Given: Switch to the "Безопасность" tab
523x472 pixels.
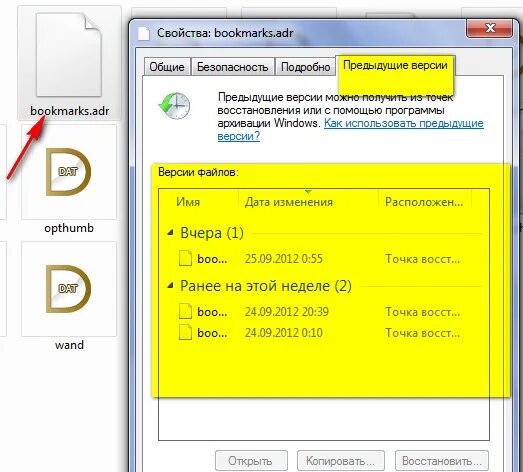Looking at the screenshot, I should 232,67.
